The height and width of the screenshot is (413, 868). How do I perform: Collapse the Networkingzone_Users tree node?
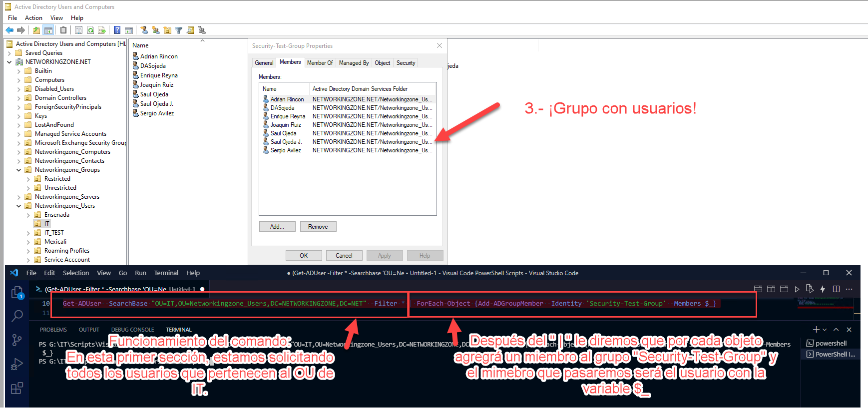[x=19, y=206]
